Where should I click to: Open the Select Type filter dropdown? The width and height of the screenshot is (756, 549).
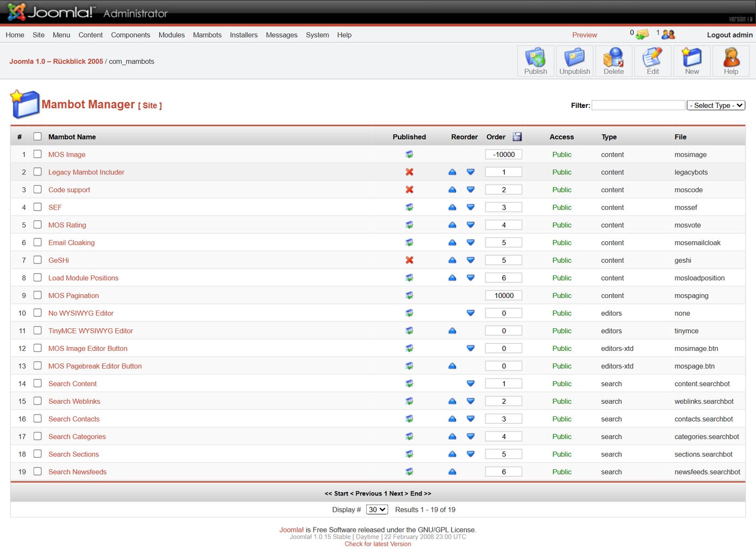click(x=716, y=105)
